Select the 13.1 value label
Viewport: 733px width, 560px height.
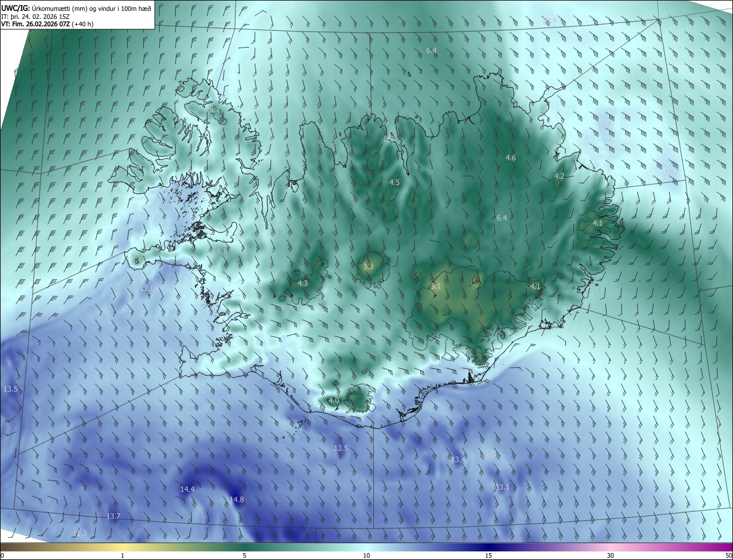click(x=502, y=487)
